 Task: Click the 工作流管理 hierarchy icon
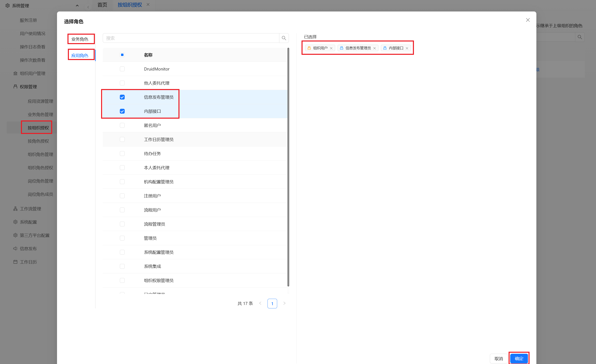click(16, 209)
